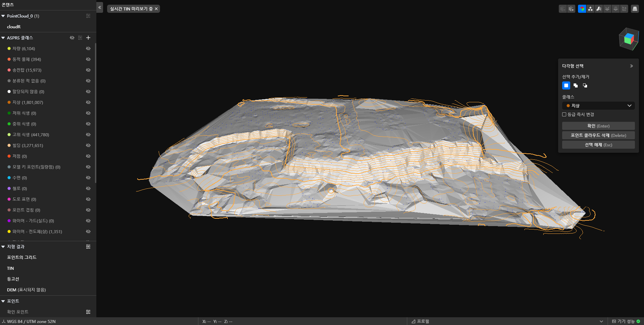Click the blue 수면 class color dot
This screenshot has height=325, width=644.
[9, 178]
